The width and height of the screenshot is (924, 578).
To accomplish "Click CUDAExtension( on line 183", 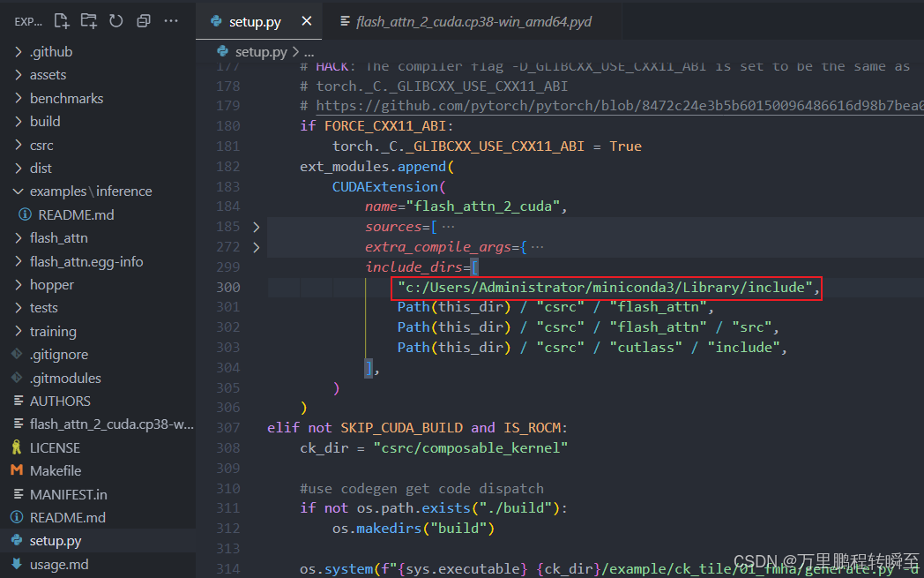I will pyautogui.click(x=387, y=186).
